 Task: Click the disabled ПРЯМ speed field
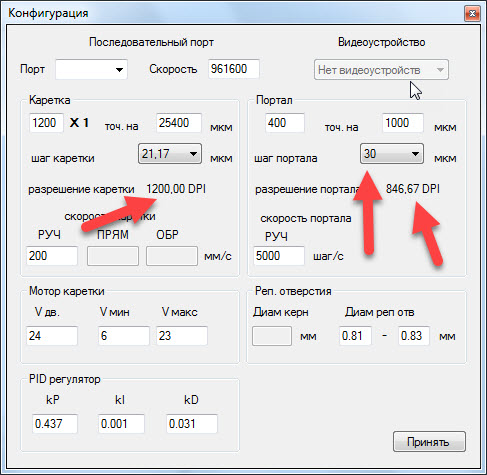113,256
